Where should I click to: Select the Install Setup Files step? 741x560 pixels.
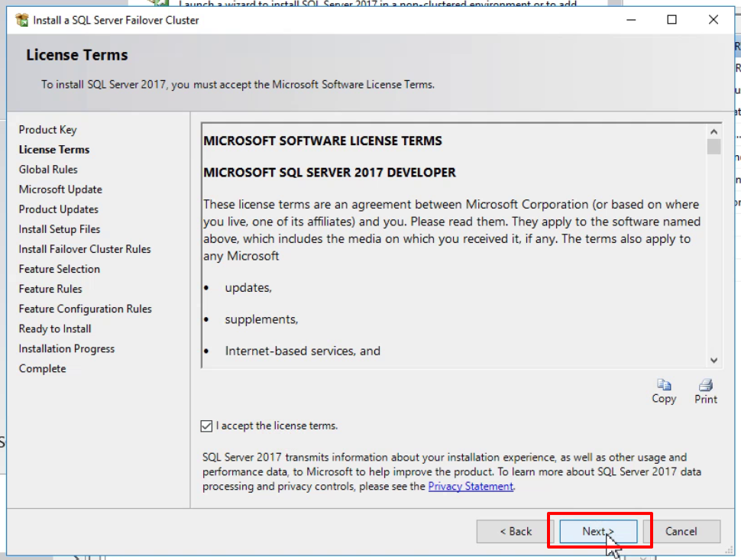(60, 229)
